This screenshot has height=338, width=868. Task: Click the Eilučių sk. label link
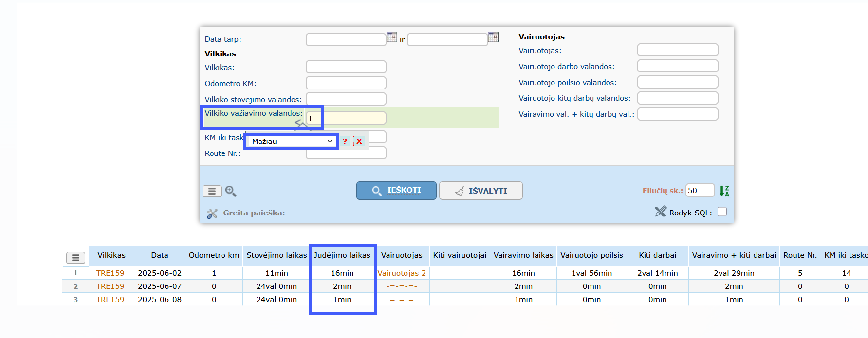pos(663,191)
